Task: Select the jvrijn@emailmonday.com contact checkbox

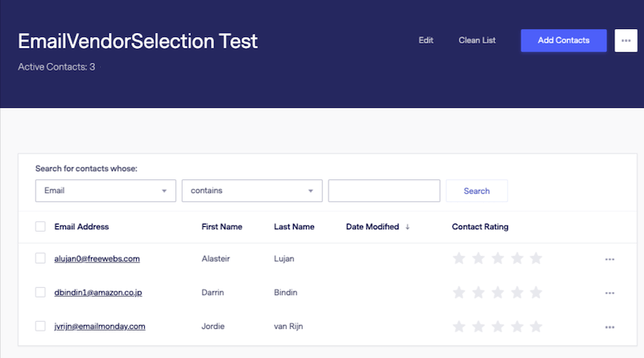Action: click(x=40, y=326)
